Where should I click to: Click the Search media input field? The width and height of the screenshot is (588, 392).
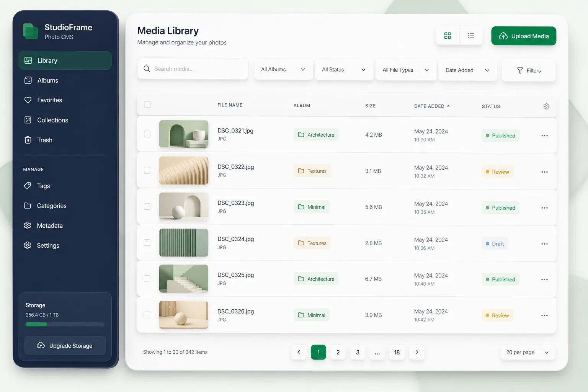[x=193, y=69]
